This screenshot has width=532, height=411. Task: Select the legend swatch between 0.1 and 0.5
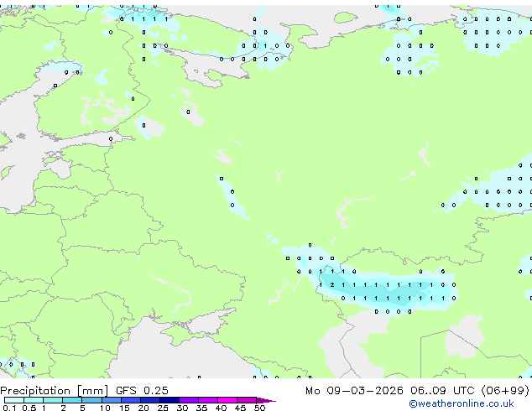(x=14, y=400)
